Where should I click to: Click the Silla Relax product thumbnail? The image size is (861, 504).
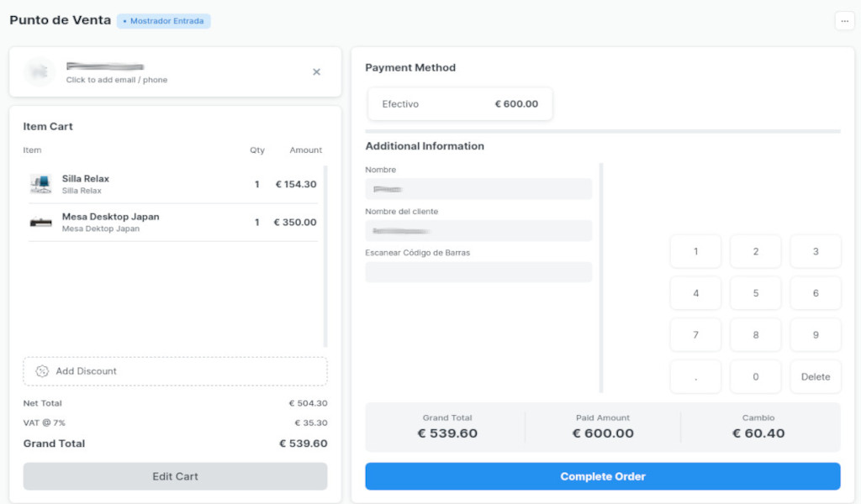[40, 184]
